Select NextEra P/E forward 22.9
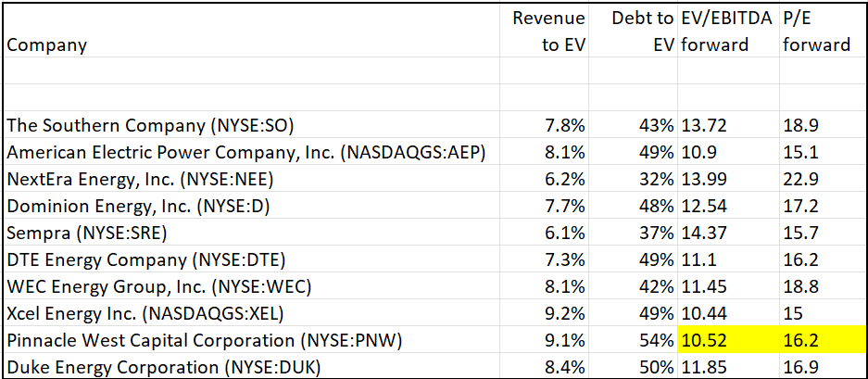868x379 pixels. [822, 179]
